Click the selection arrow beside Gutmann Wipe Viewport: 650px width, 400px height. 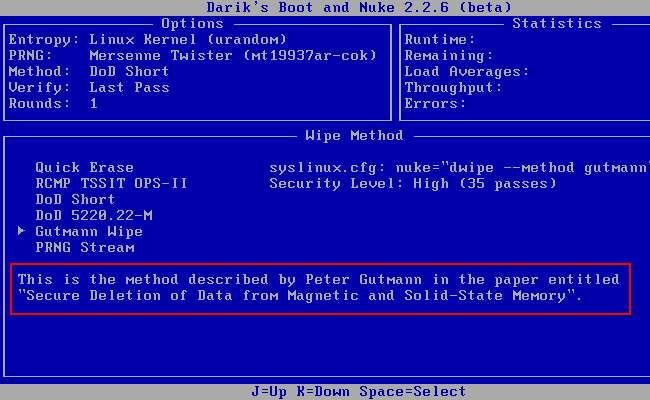point(21,231)
